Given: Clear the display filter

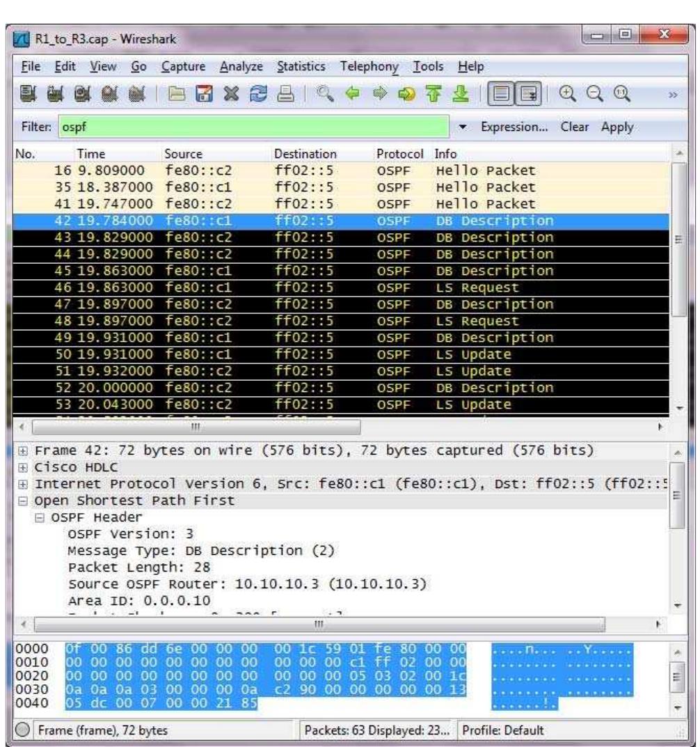Looking at the screenshot, I should 574,127.
